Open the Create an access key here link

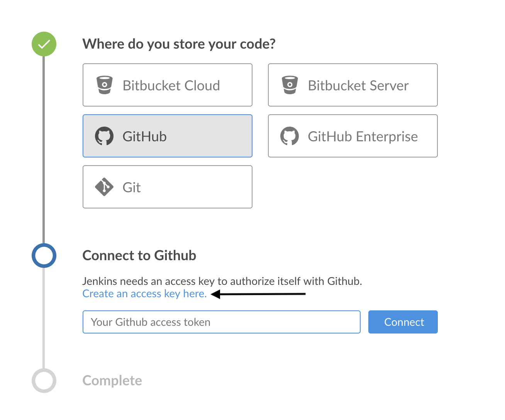point(145,294)
